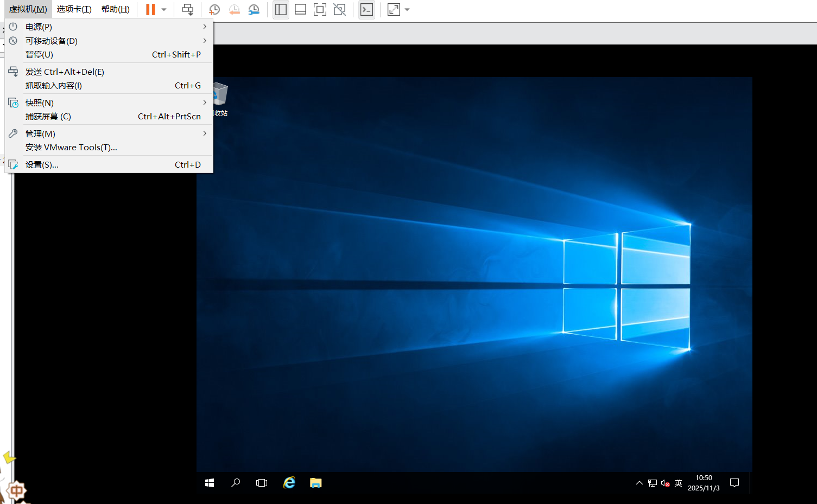817x504 pixels.
Task: Click the 中 input method badge at bottom-left
Action: point(16,492)
